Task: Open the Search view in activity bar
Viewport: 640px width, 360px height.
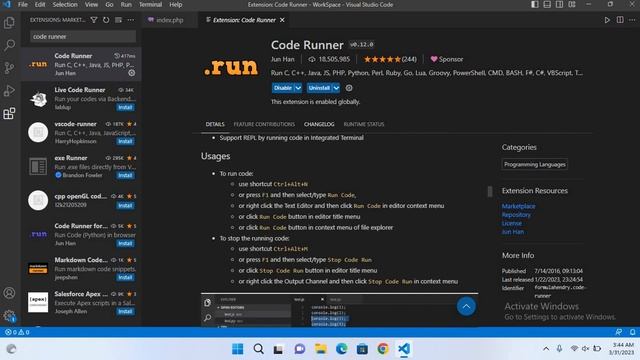Action: (9, 45)
